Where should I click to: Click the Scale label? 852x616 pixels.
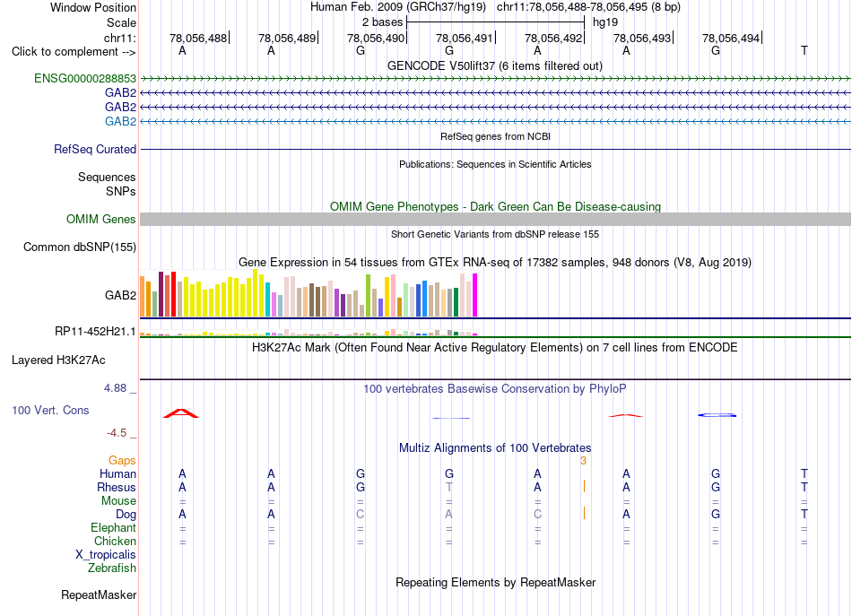tap(121, 22)
